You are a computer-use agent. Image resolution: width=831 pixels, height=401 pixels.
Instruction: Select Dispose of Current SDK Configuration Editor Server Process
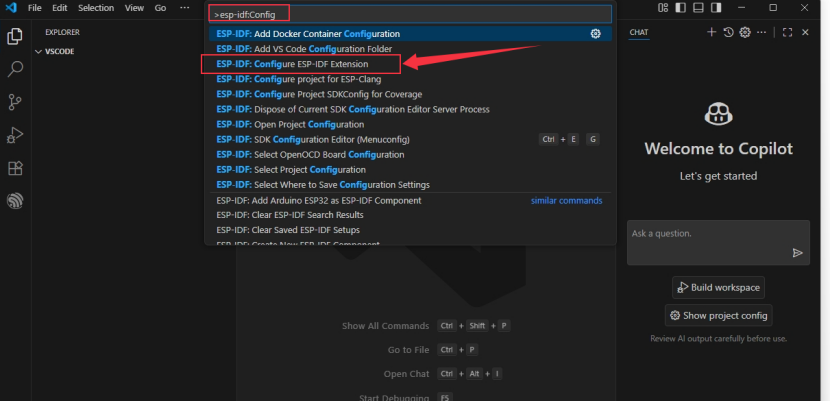pos(410,110)
